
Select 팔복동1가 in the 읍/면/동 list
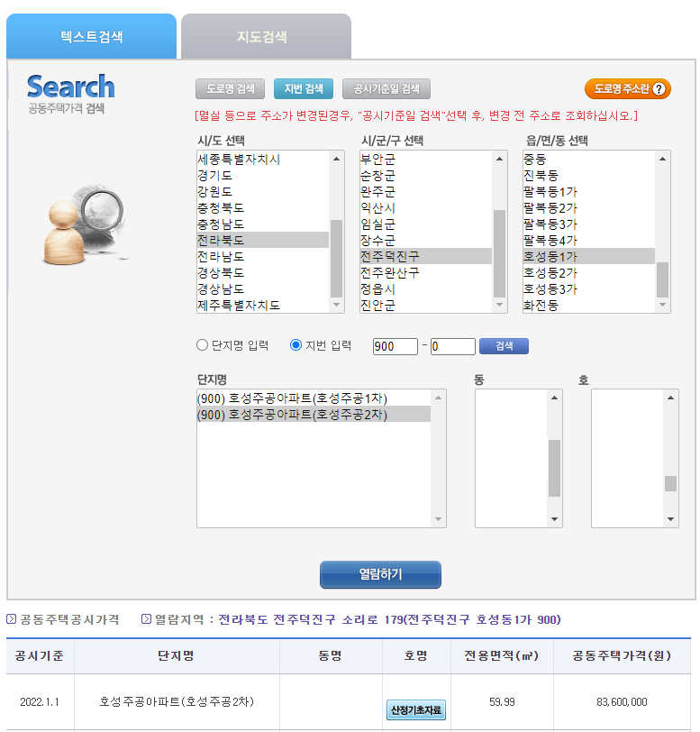(x=589, y=191)
